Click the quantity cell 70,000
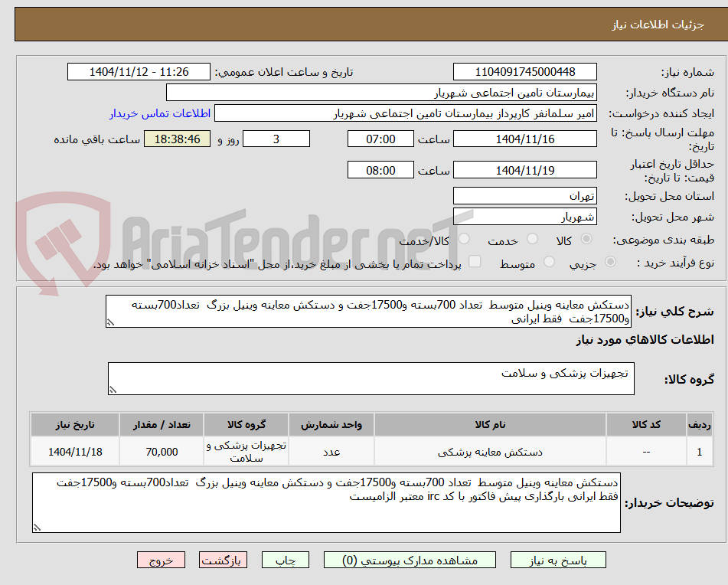 coord(162,452)
